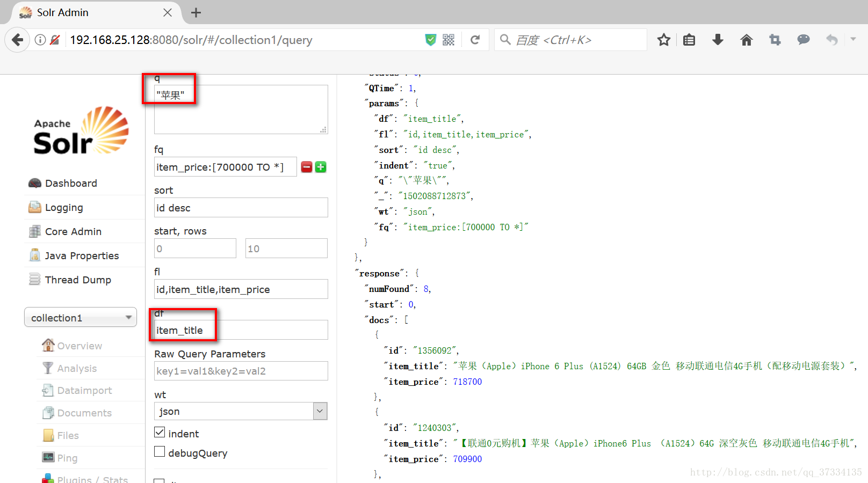Open the collection1 Overview page

pos(79,346)
